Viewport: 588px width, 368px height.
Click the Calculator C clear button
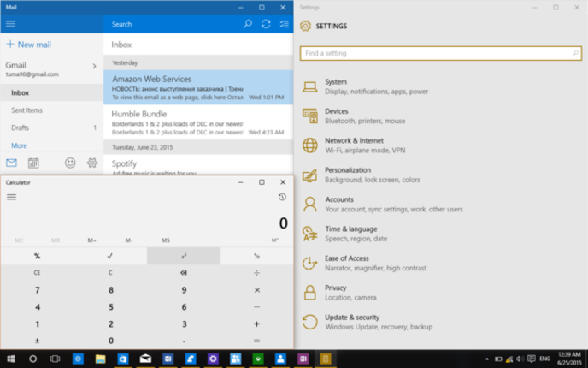(110, 273)
